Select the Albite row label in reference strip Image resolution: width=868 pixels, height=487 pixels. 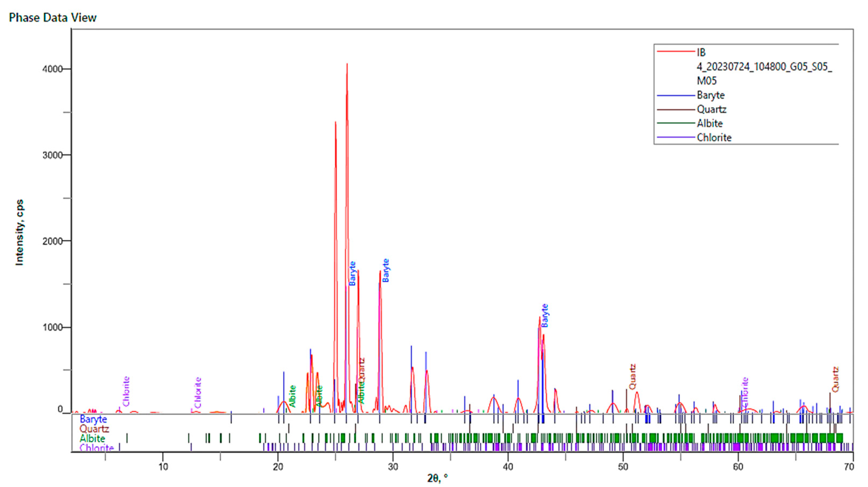click(x=92, y=438)
